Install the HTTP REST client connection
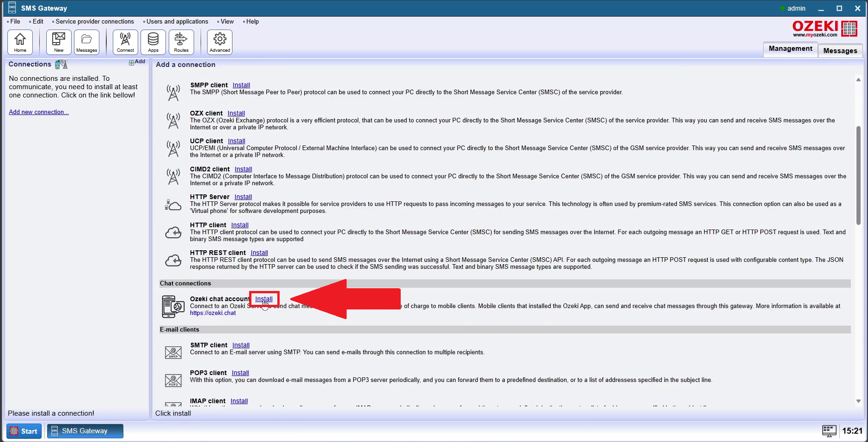The height and width of the screenshot is (442, 868). pos(259,253)
